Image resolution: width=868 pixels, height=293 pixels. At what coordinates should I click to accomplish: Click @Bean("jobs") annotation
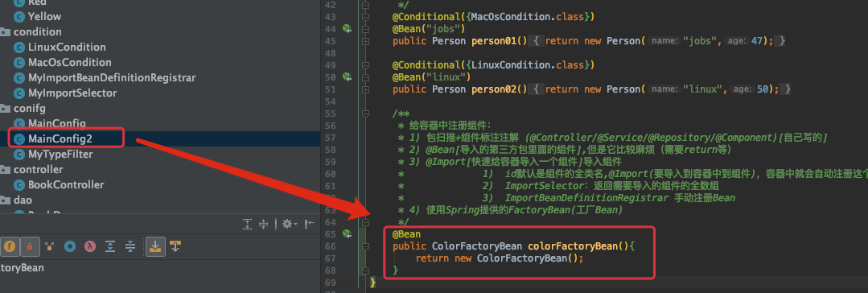(429, 29)
